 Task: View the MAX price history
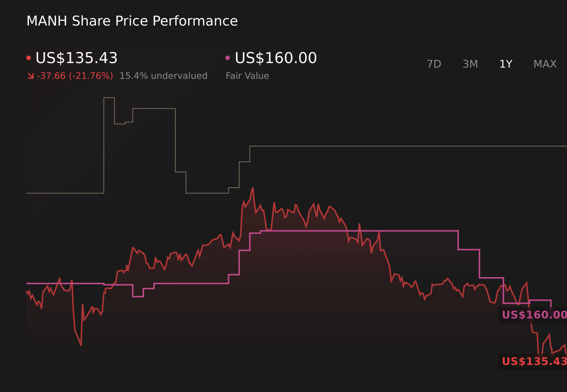point(544,64)
